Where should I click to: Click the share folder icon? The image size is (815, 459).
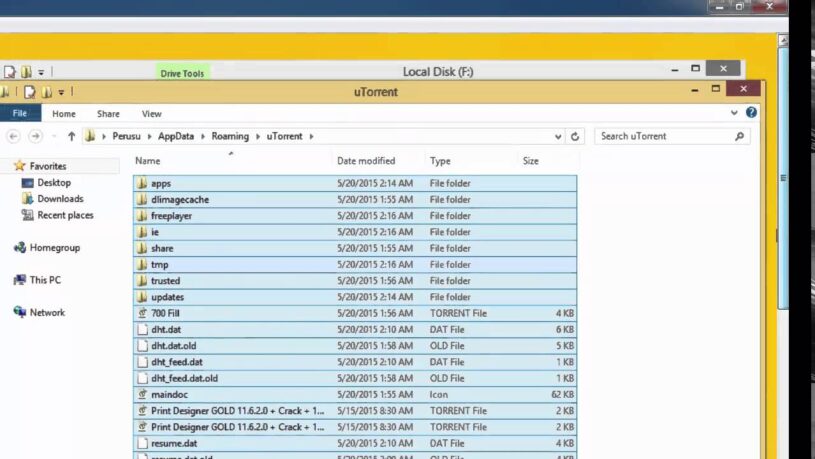(142, 248)
